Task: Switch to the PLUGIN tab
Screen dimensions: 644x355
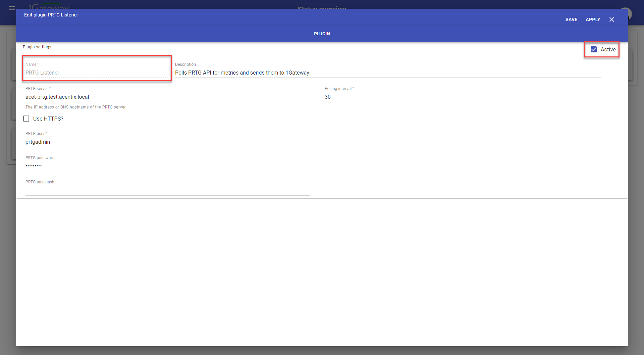Action: [322, 34]
